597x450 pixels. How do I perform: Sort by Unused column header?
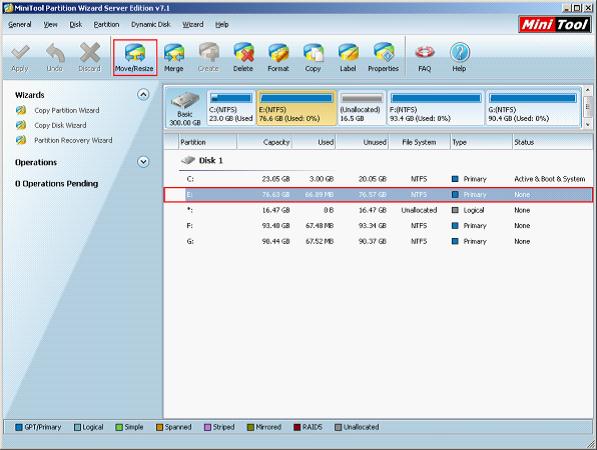[x=362, y=142]
